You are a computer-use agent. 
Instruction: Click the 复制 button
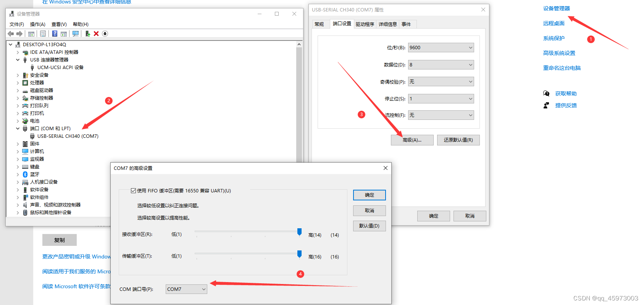tap(60, 240)
